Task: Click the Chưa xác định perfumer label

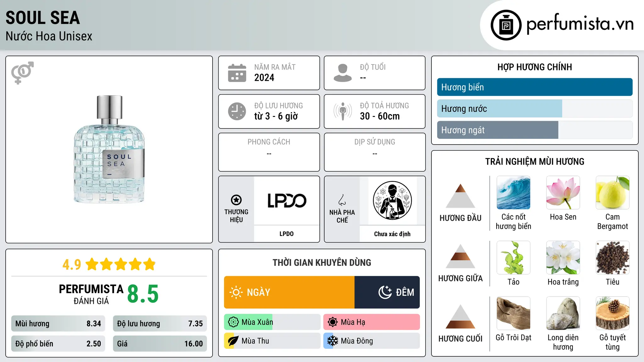Action: click(392, 234)
